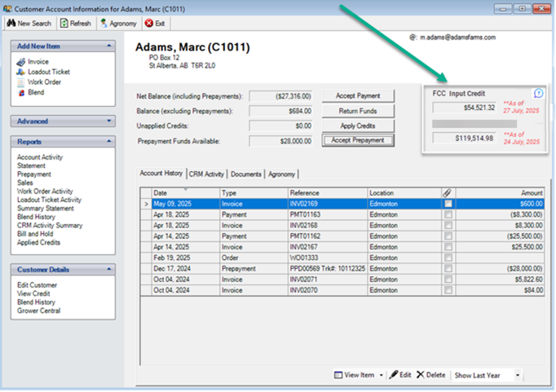The width and height of the screenshot is (556, 392).
Task: Open the Show Last Year dropdown
Action: click(x=518, y=376)
